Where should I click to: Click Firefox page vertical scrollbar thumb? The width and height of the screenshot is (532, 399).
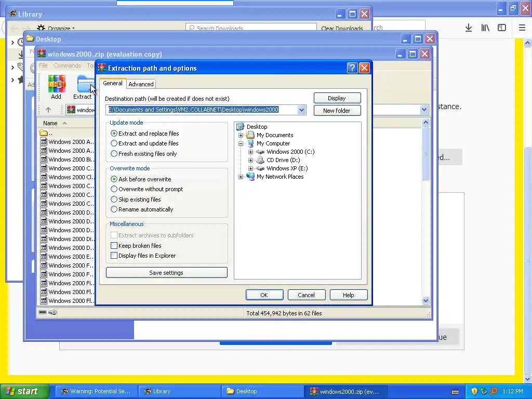click(x=528, y=260)
